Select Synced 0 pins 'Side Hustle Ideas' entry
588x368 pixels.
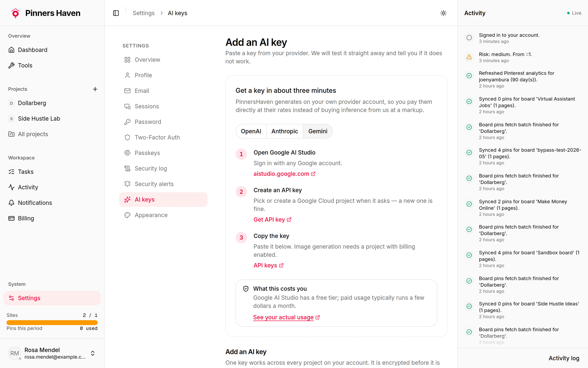point(523,310)
